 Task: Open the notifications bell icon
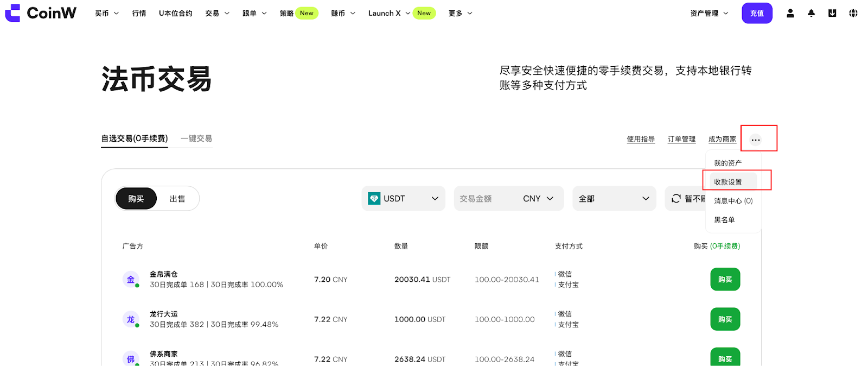pyautogui.click(x=811, y=13)
